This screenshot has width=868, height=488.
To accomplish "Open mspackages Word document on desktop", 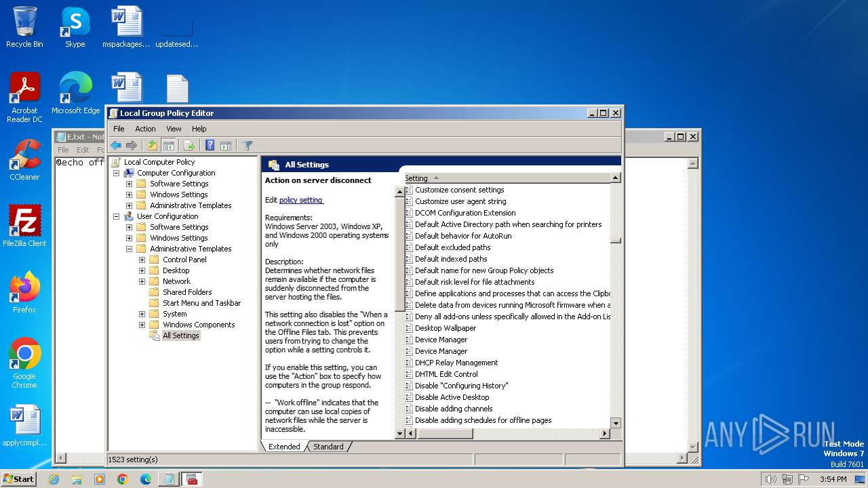I will 126,27.
